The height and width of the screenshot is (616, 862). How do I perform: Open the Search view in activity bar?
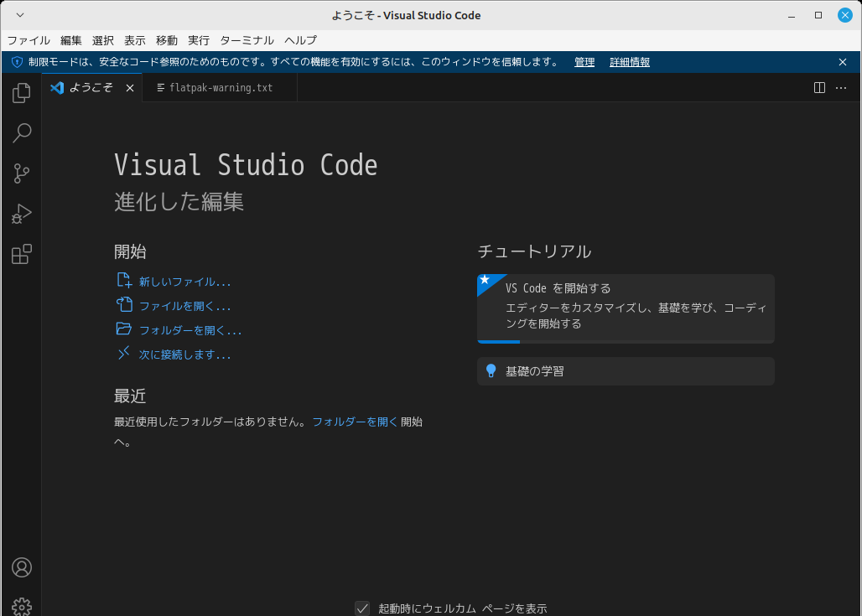(22, 133)
